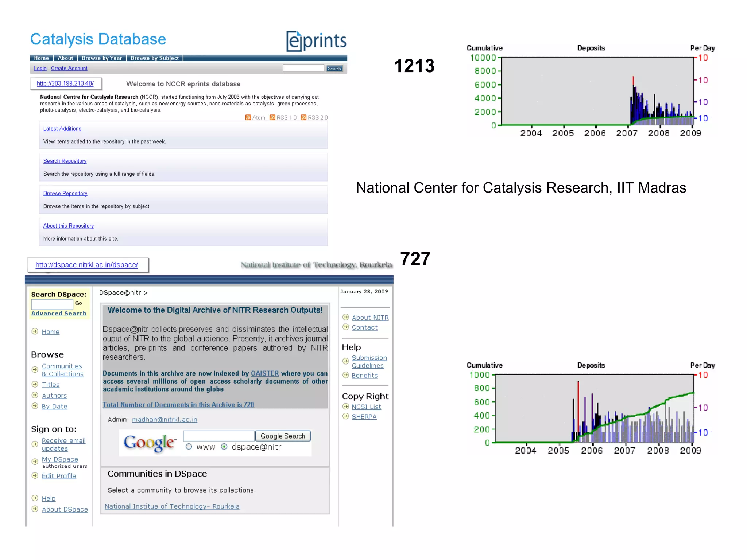Click the arrow bullet beside By Date

tap(35, 406)
